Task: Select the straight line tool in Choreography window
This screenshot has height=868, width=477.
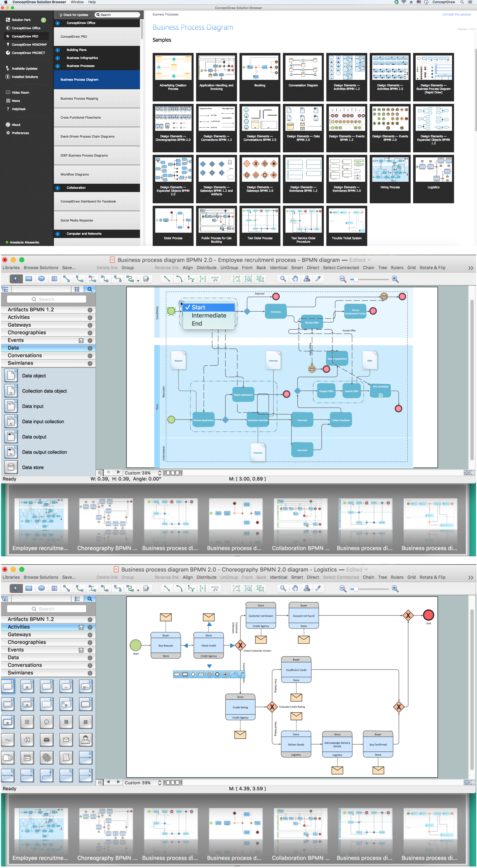Action: (x=167, y=588)
